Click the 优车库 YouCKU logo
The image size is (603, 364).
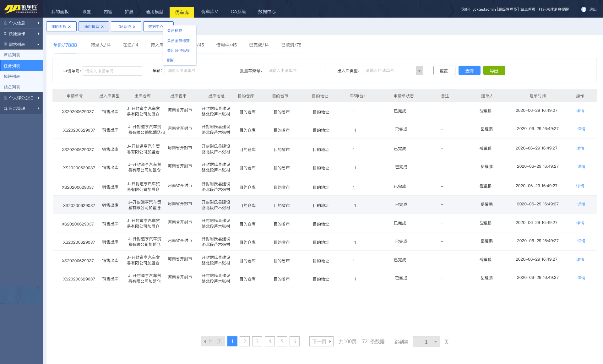21,8
